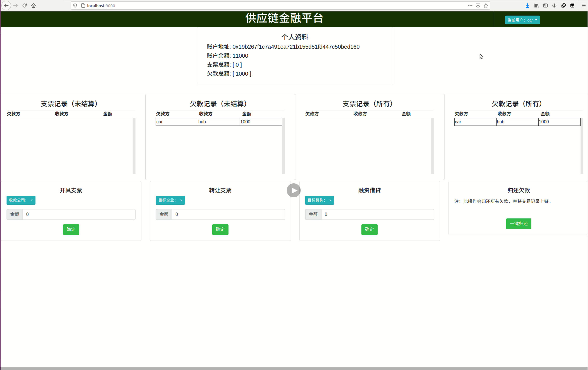This screenshot has height=370, width=588.
Task: Click the localhost:9000 address bar
Action: click(269, 6)
